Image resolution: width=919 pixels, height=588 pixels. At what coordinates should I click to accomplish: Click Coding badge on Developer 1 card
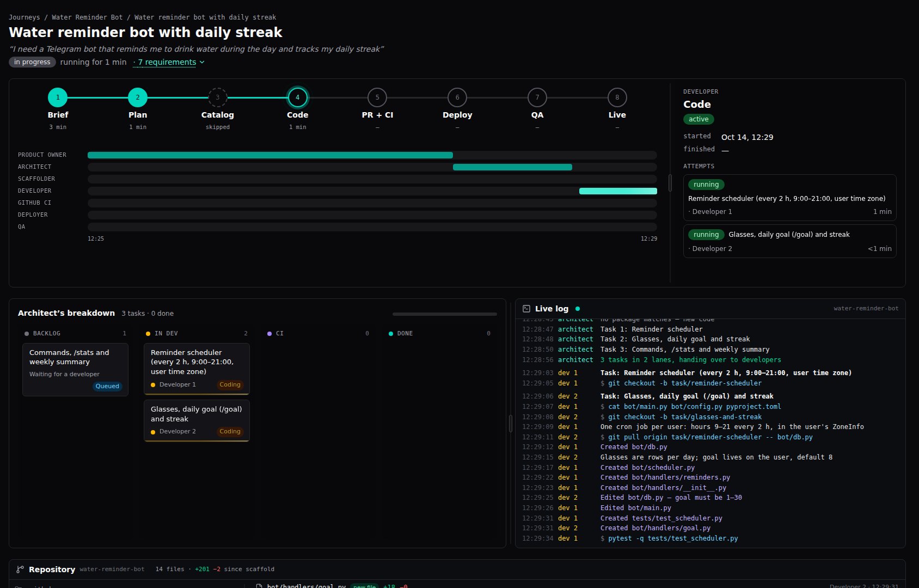230,384
